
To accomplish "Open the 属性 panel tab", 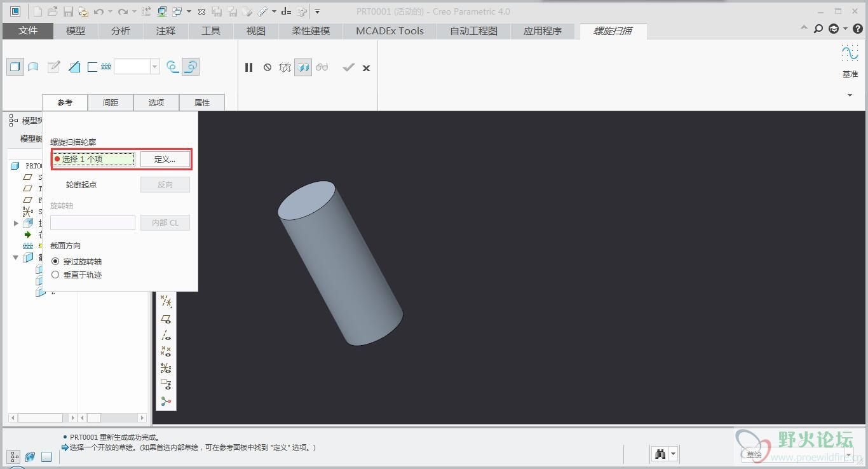I will (x=202, y=102).
